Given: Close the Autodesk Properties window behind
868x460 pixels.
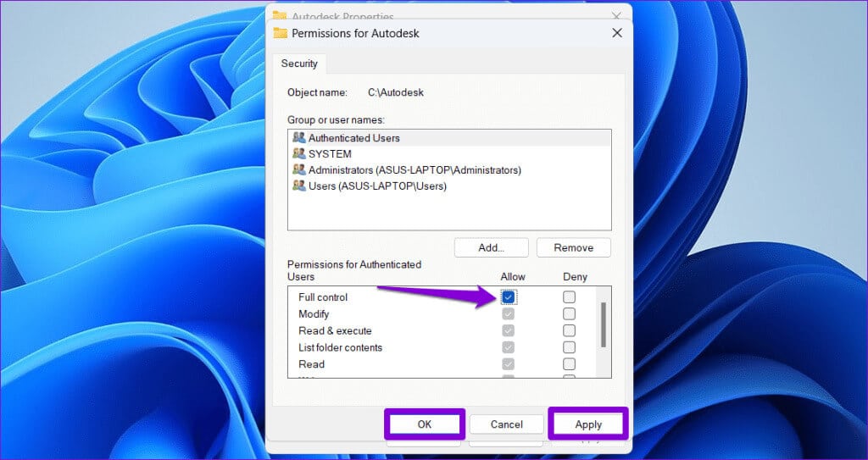Looking at the screenshot, I should [616, 16].
